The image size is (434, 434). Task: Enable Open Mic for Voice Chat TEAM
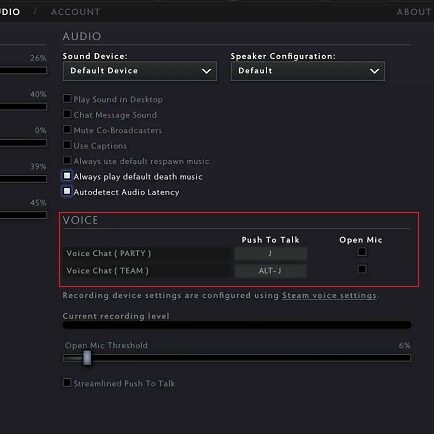tap(362, 269)
